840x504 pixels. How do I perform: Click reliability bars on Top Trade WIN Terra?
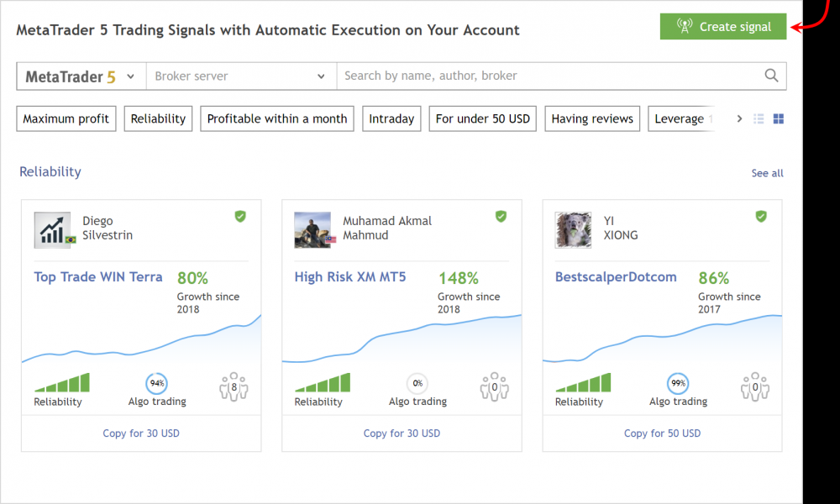point(62,382)
